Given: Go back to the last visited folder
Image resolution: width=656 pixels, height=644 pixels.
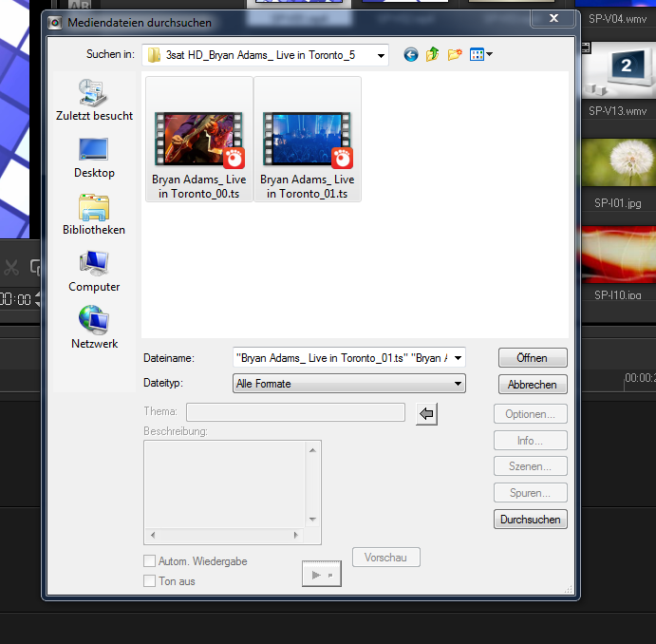Looking at the screenshot, I should point(411,55).
